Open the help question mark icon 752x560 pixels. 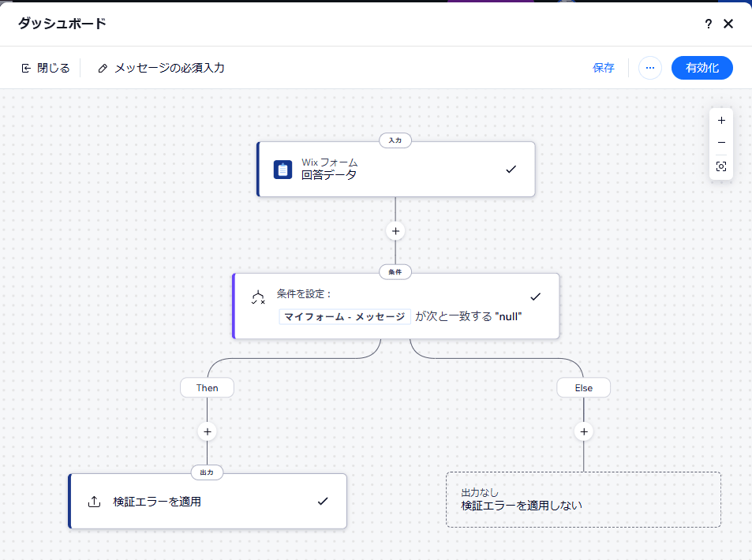coord(709,24)
